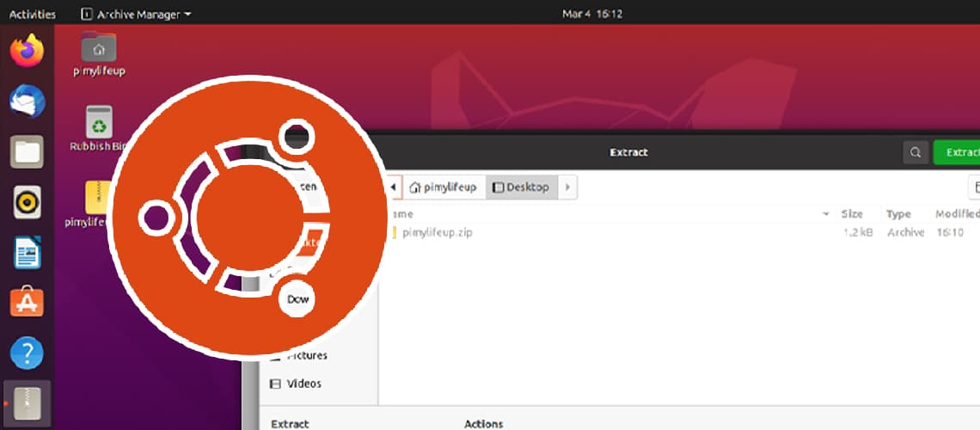Click the path bar right arrow

coord(567,187)
